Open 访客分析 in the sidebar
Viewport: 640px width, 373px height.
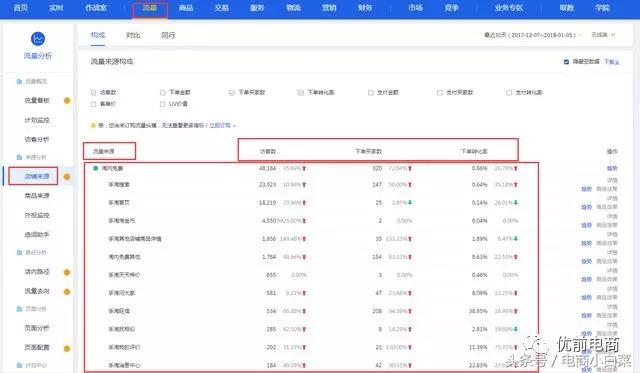click(x=37, y=140)
